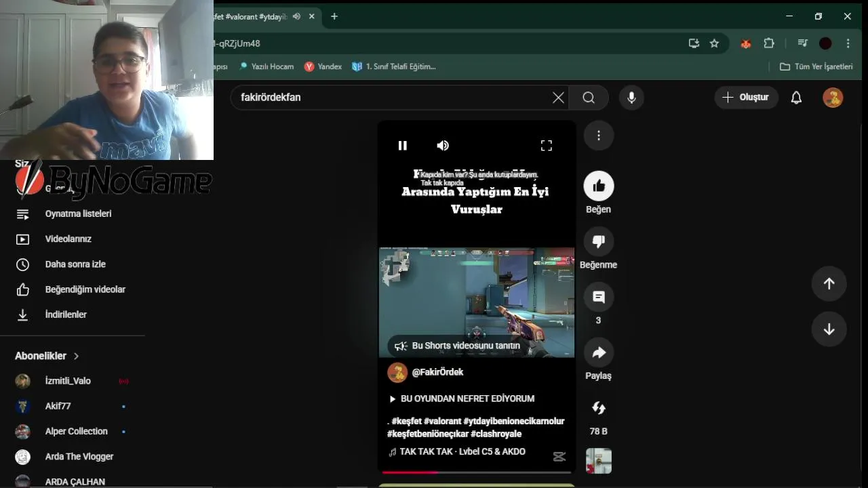Seek using the Shorts progress bar
Screen dimensions: 868x488
[477, 472]
